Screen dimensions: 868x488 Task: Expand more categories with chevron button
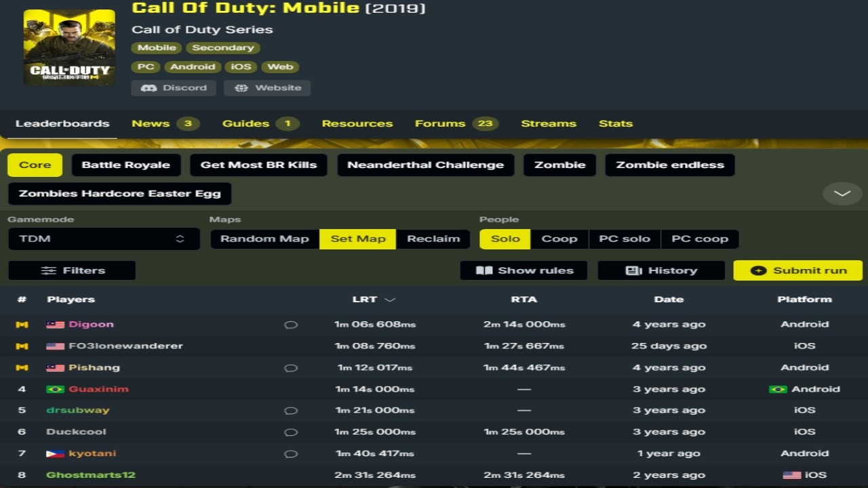tap(842, 194)
